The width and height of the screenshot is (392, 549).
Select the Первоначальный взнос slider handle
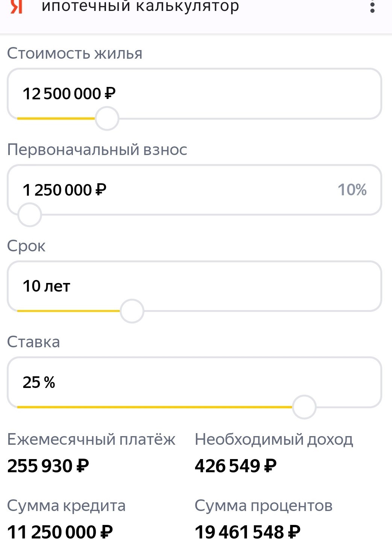click(30, 215)
